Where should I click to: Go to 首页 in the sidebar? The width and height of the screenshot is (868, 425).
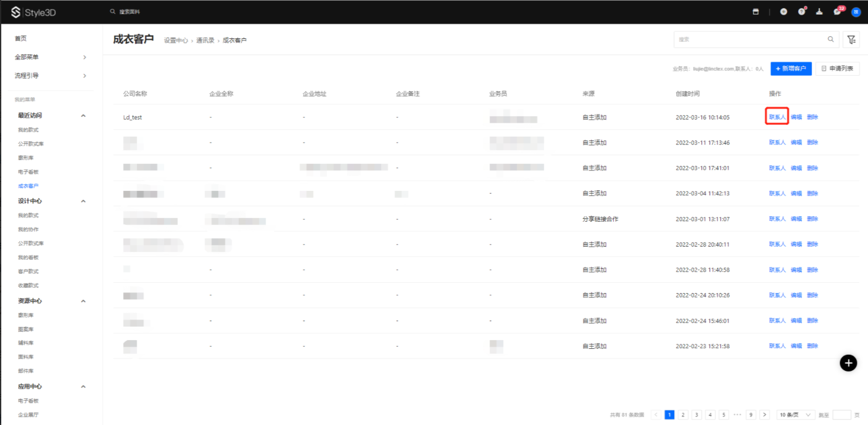pos(21,38)
